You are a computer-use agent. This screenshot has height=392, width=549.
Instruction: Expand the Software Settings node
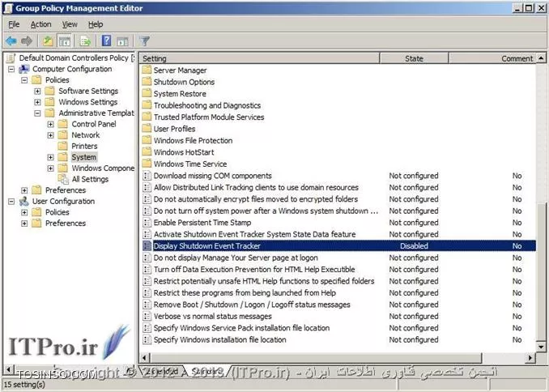(37, 91)
